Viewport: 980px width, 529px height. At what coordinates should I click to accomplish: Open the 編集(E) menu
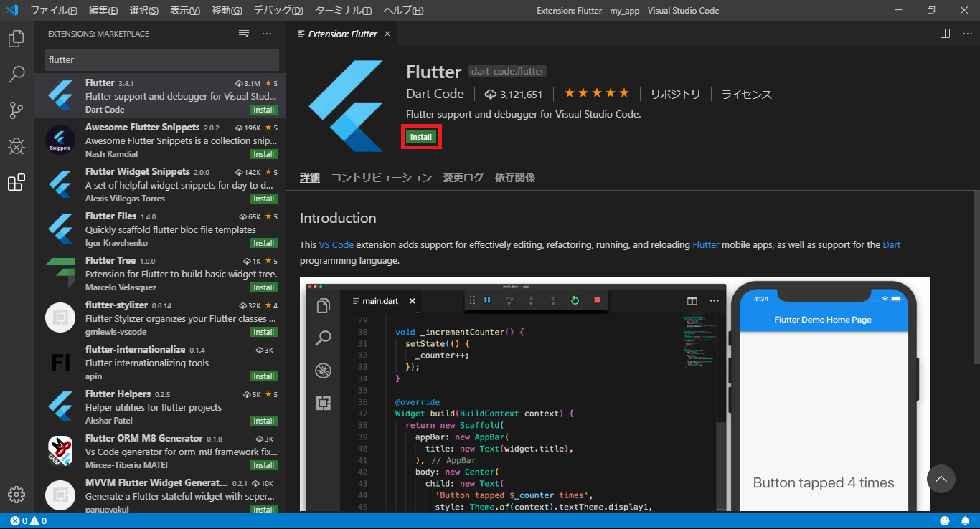pyautogui.click(x=103, y=11)
